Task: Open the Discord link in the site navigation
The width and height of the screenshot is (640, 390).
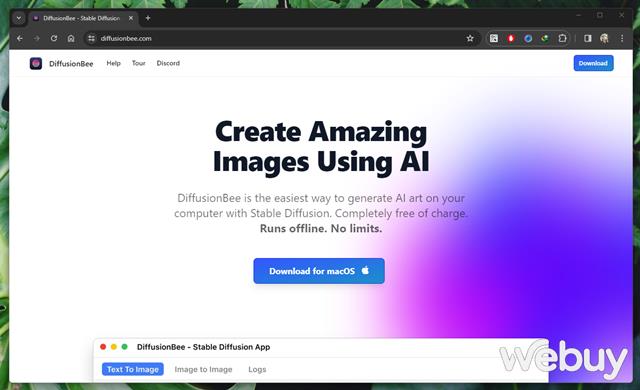Action: [x=168, y=63]
